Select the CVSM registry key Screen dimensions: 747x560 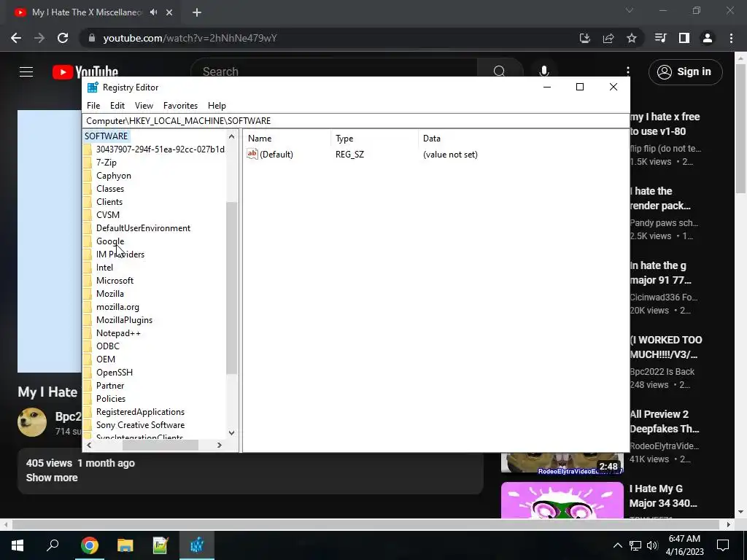[108, 215]
